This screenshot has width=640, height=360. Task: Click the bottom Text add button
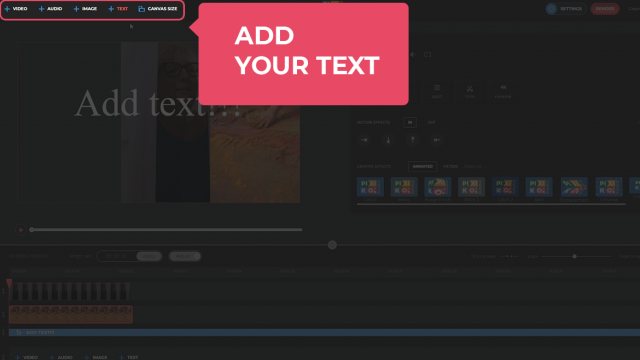[129, 357]
